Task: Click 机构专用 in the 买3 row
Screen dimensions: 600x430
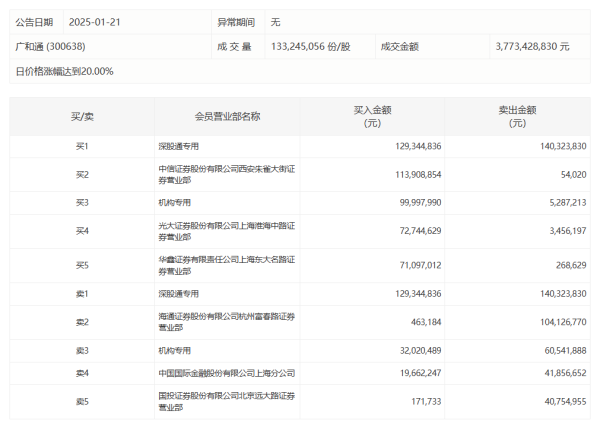Action: coord(174,202)
